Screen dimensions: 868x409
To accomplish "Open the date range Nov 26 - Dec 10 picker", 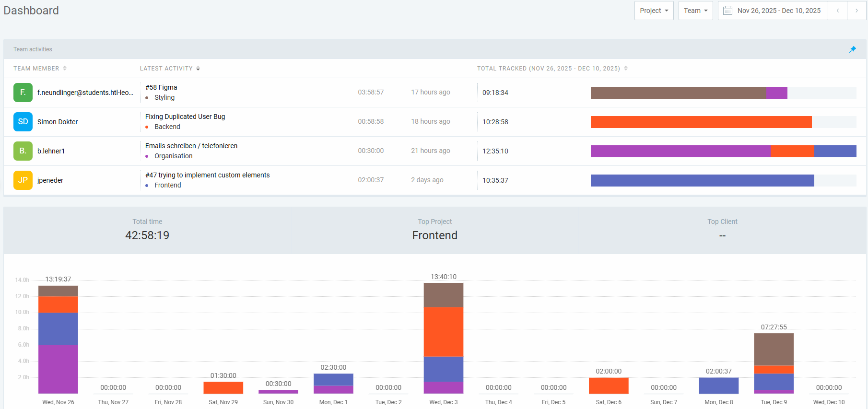I will 778,11.
